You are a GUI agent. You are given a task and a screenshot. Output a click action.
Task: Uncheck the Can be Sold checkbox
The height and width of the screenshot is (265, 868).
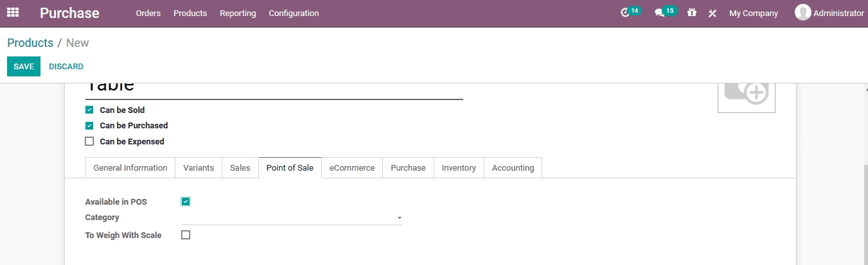[89, 110]
